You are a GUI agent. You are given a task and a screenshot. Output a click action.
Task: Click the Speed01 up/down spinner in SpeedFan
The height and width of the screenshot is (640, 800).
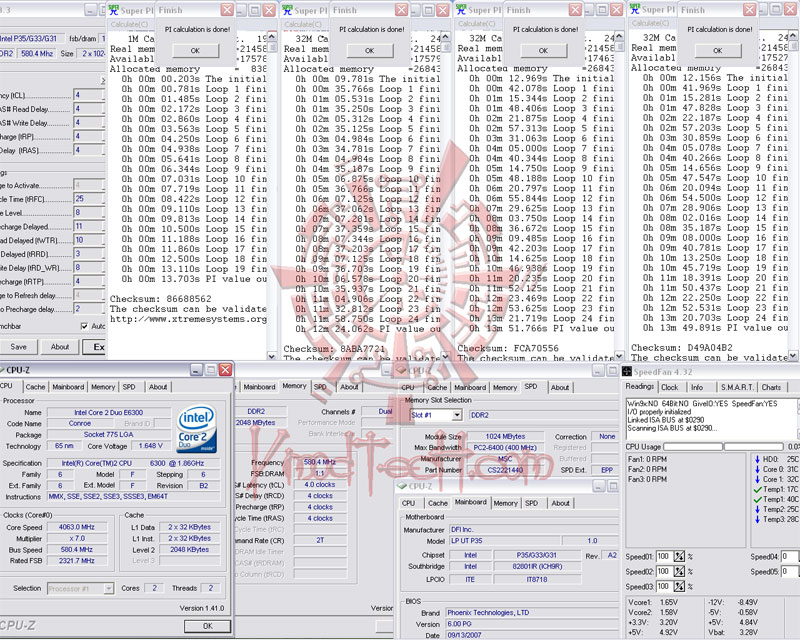(679, 557)
